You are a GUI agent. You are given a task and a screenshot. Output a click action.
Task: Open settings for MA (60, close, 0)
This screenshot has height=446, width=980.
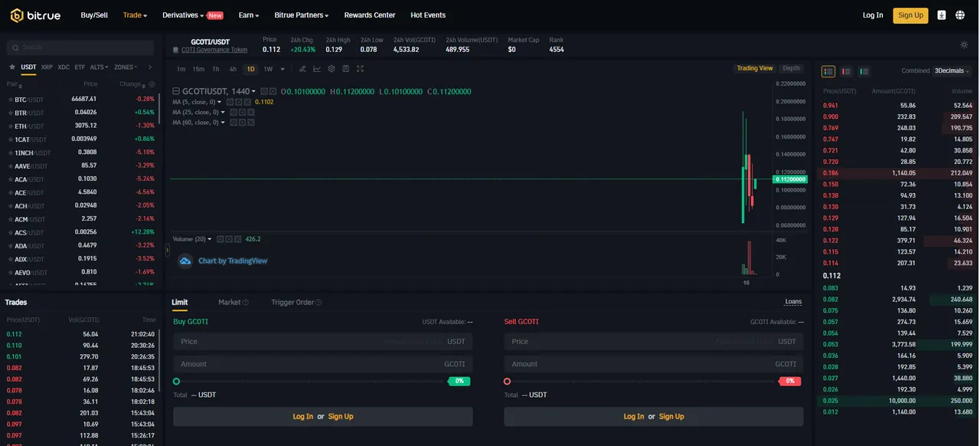[x=242, y=123]
